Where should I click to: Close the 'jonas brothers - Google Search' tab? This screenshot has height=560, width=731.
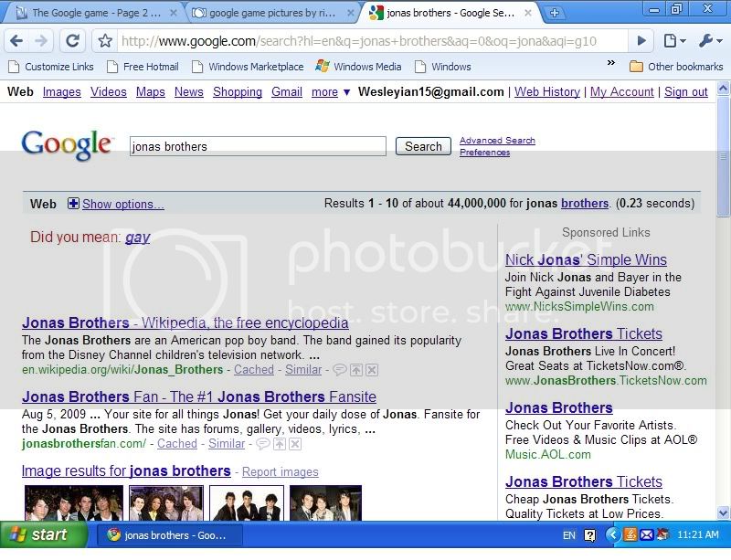pyautogui.click(x=528, y=13)
